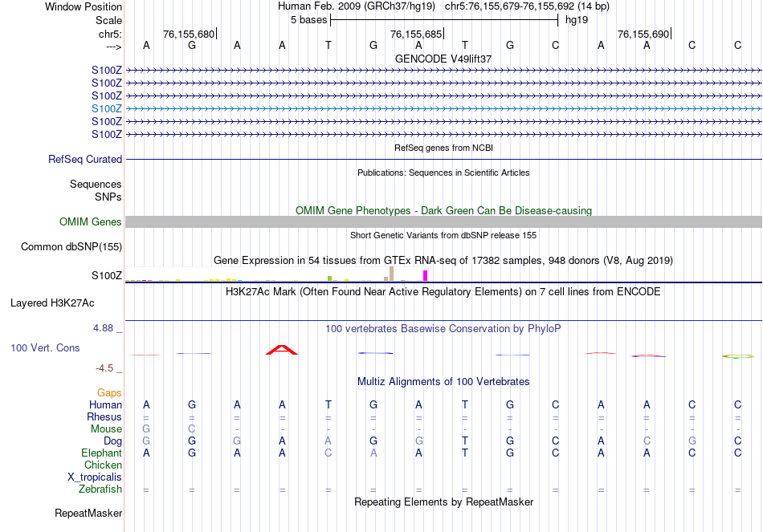Screen dimensions: 763x532
Task: Click the 'Common dbSNP(155)' track label
Action: pyautogui.click(x=71, y=246)
